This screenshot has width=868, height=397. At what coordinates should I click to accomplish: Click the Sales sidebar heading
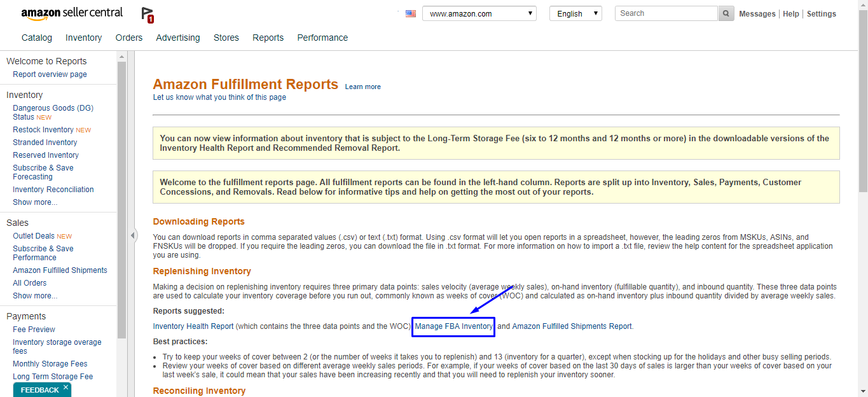pyautogui.click(x=17, y=223)
